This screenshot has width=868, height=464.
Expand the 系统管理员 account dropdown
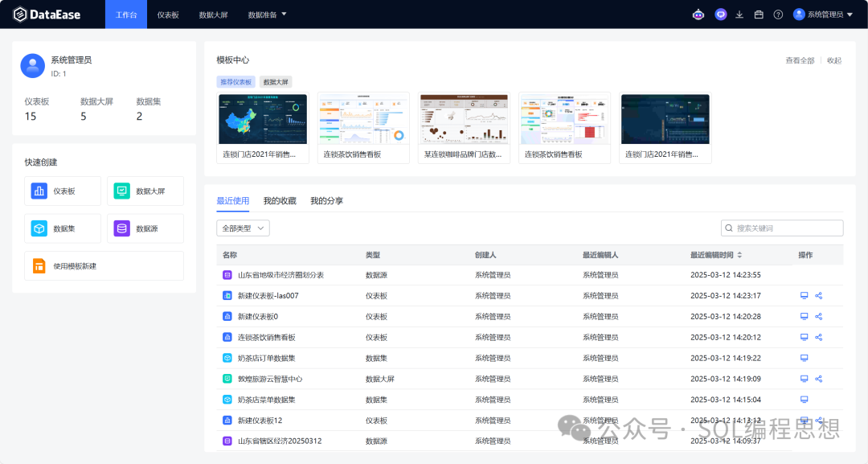(824, 14)
